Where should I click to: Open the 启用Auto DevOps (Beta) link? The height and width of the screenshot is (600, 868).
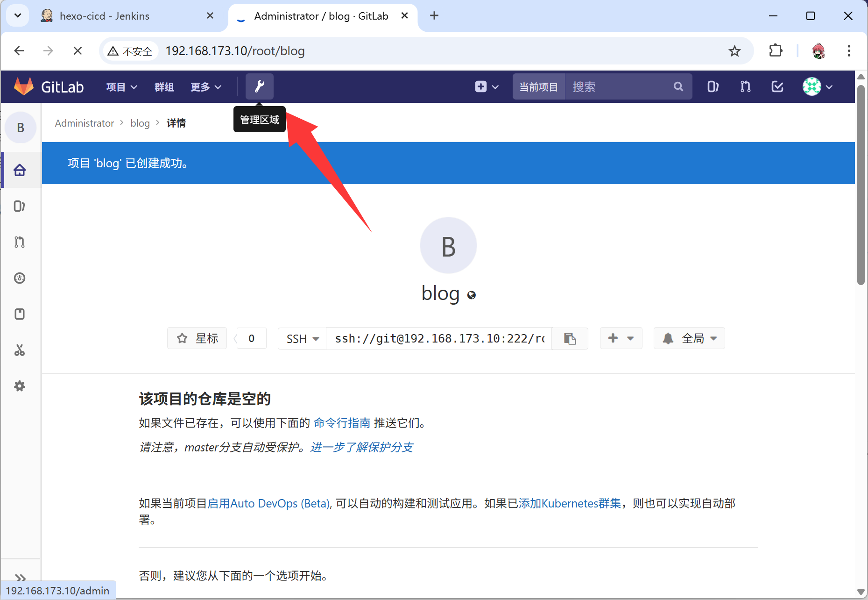[x=269, y=503]
